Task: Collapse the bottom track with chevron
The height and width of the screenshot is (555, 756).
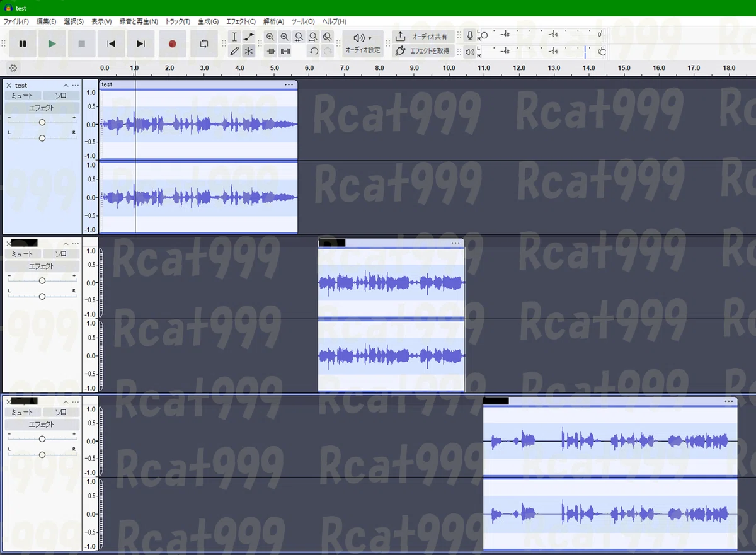Action: tap(66, 401)
